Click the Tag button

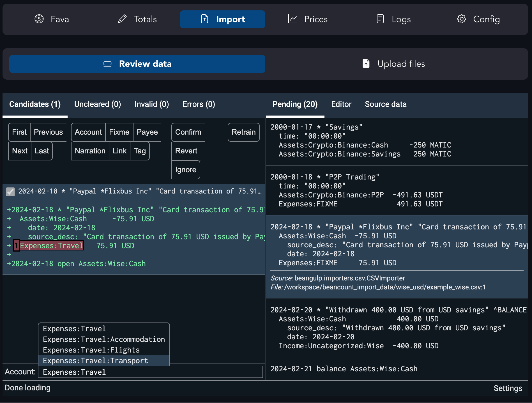pyautogui.click(x=140, y=151)
